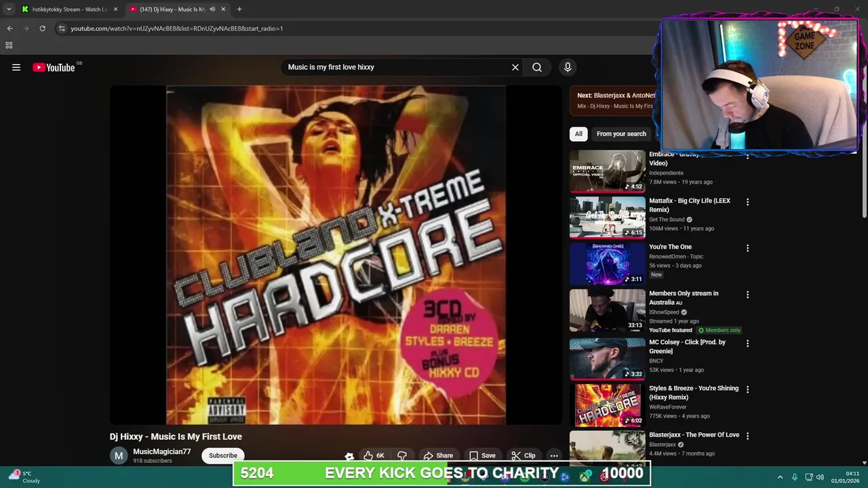The image size is (868, 488).
Task: Open options for Members Only stream video
Action: (747, 295)
